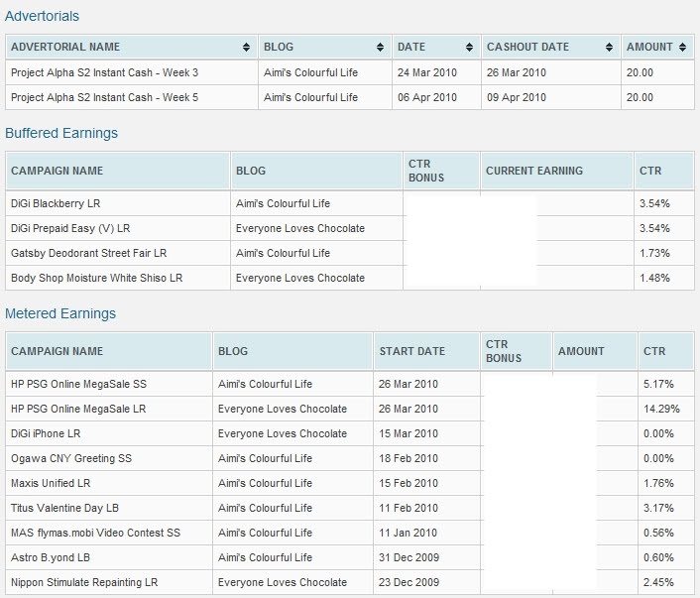
Task: Click the ADVERTORIAL NAME column header
Action: (132, 47)
